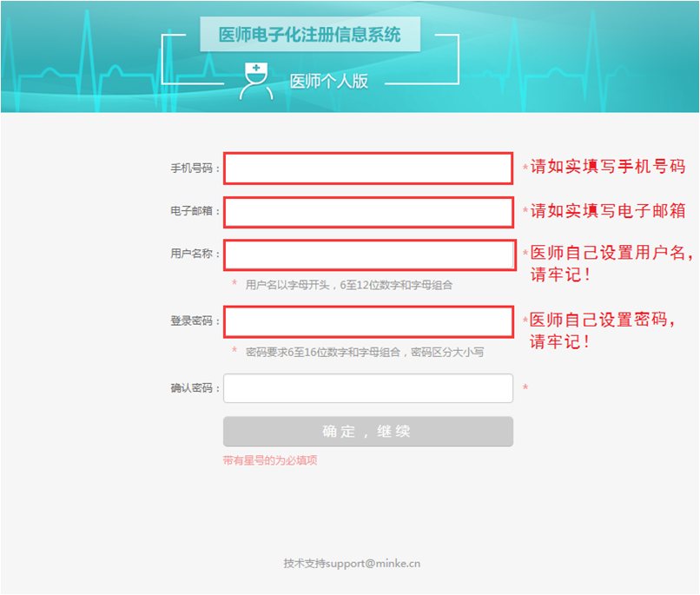Click the 手机号码 field label

pos(193,169)
